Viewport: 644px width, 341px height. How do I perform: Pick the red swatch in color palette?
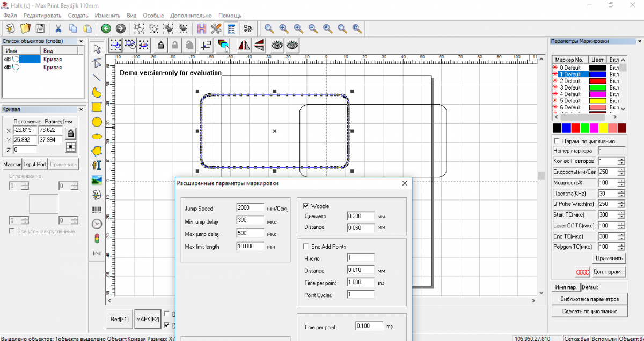point(576,128)
